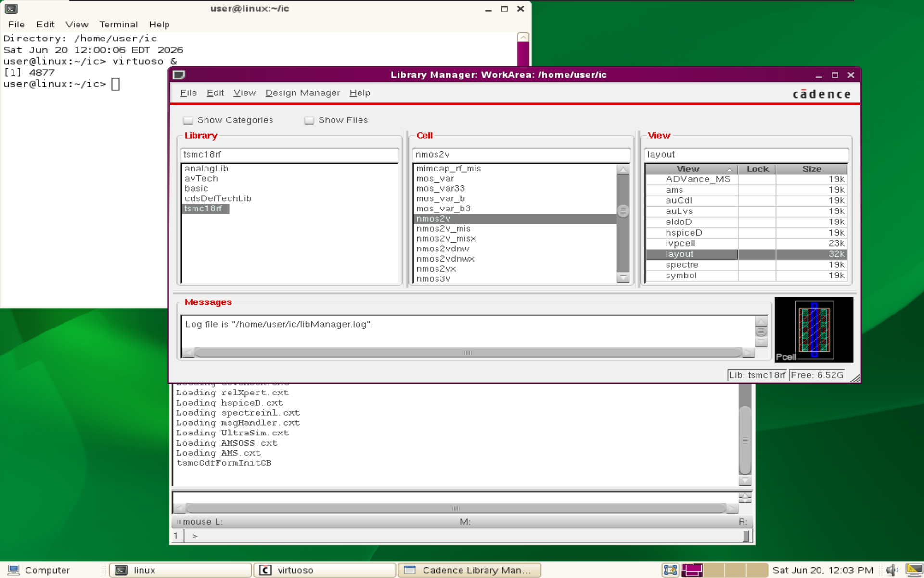Click the show desktop icon in the taskbar
924x578 pixels.
pyautogui.click(x=670, y=570)
